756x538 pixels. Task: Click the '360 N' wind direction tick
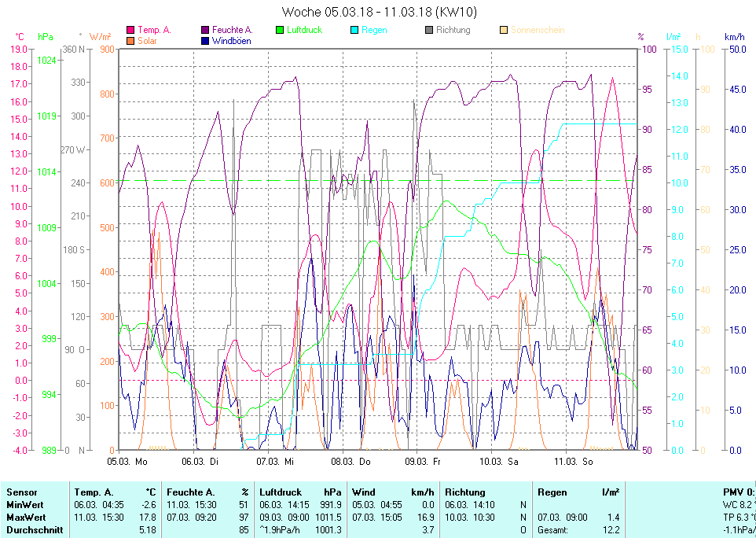(x=74, y=50)
